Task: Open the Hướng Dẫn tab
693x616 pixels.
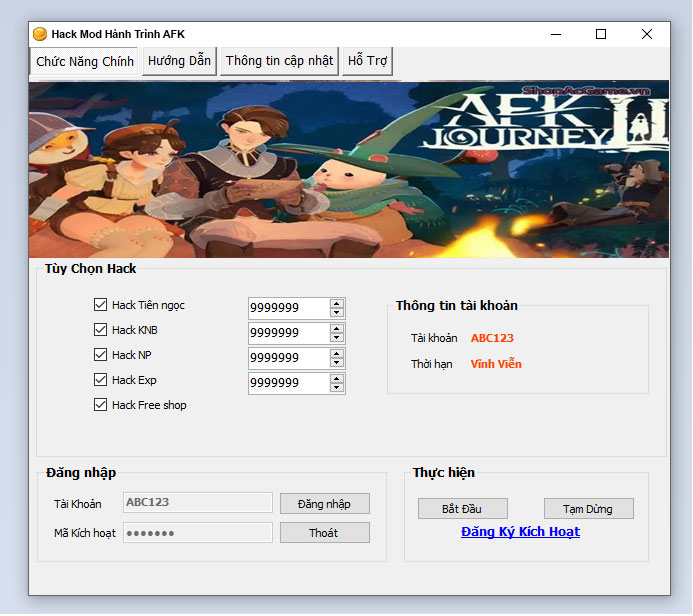Action: coord(179,61)
